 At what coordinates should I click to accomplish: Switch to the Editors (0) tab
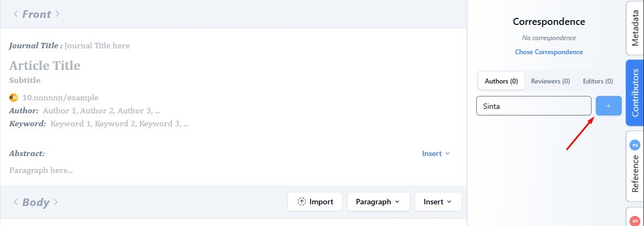(597, 81)
